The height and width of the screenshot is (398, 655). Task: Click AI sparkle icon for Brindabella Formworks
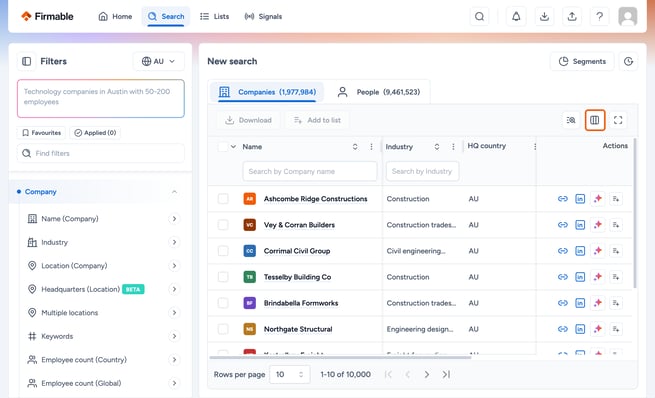coord(598,303)
